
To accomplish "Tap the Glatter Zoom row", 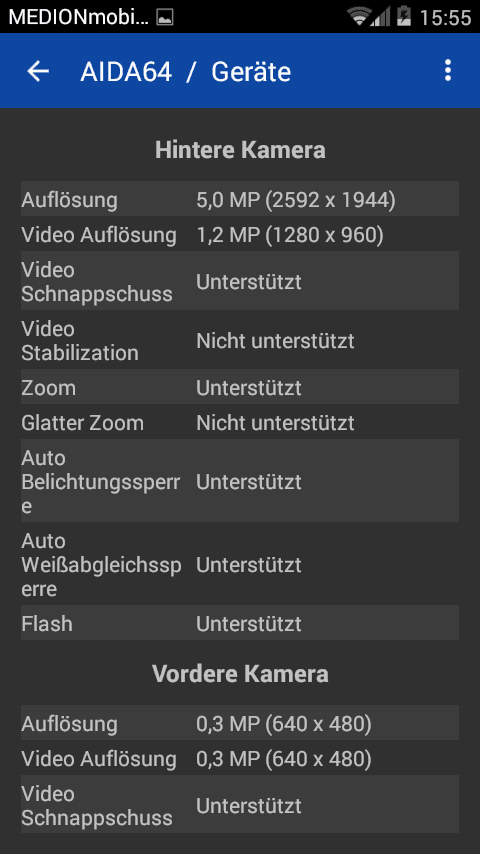I will coord(240,422).
